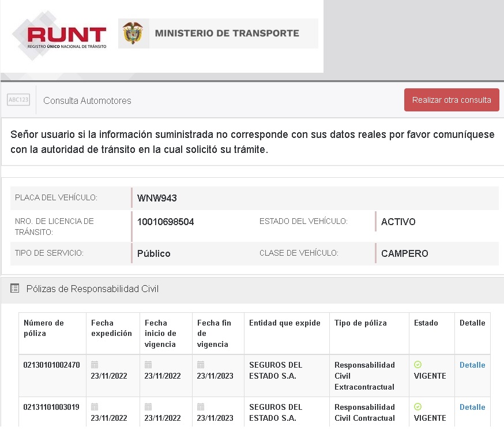The image size is (504, 441).
Task: Select the plate number WNW943
Action: [157, 198]
